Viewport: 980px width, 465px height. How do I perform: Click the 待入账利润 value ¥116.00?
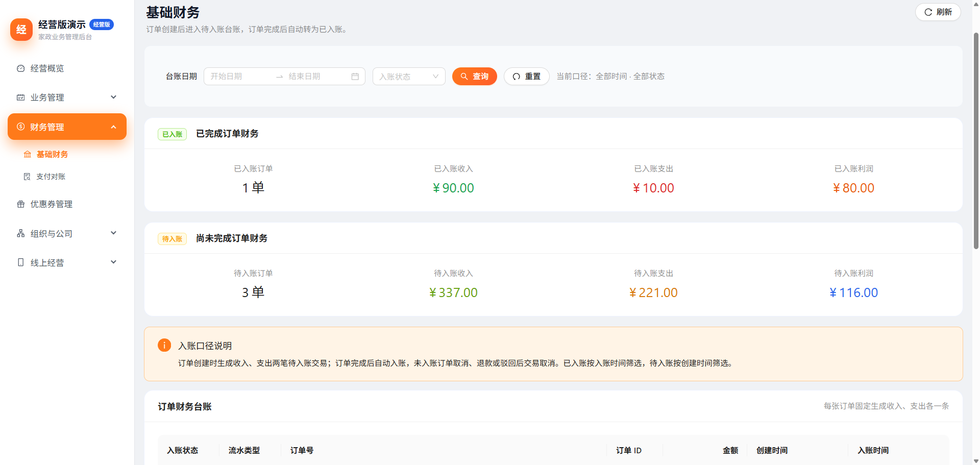coord(853,293)
